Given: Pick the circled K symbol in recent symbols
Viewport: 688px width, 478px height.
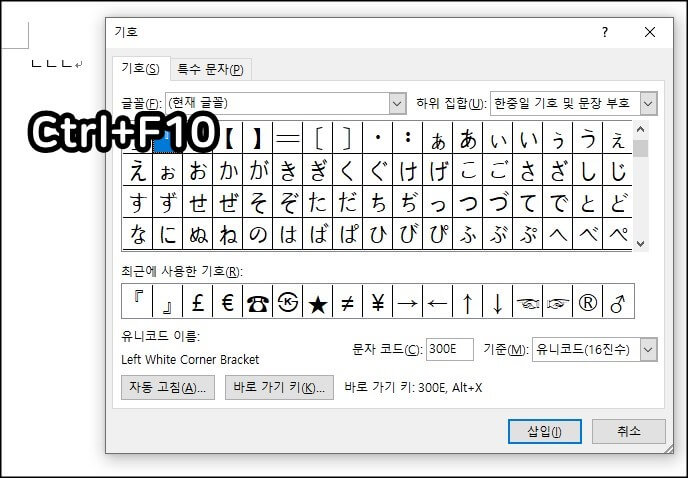Looking at the screenshot, I should point(287,301).
